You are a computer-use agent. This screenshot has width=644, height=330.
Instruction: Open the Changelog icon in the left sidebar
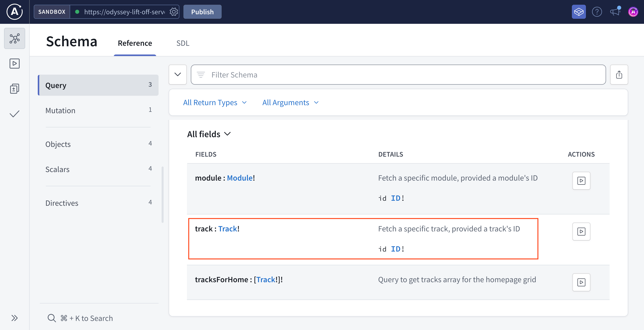pyautogui.click(x=14, y=88)
